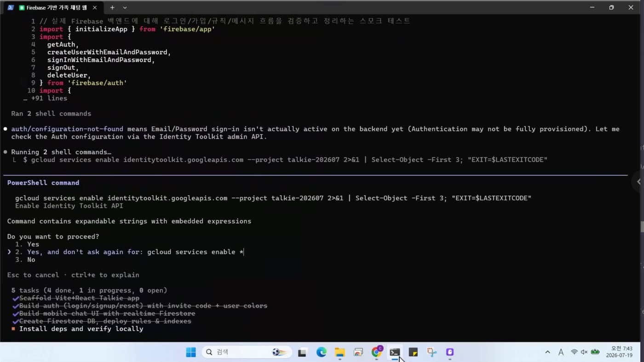The height and width of the screenshot is (362, 644).
Task: Click the 'deleteUser,' code line
Action: click(69, 75)
